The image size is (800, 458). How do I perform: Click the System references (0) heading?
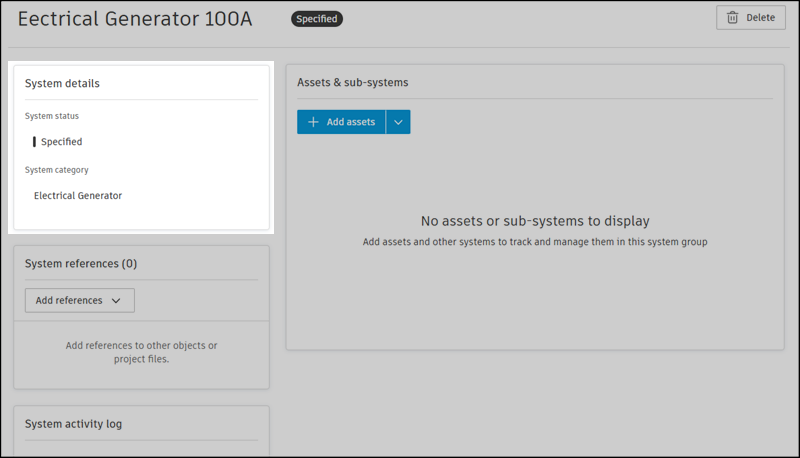click(x=81, y=264)
